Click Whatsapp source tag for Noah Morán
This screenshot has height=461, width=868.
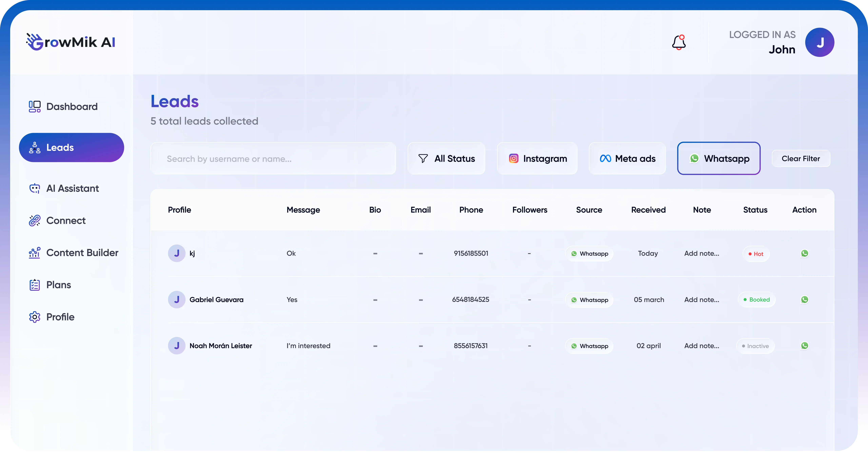pos(589,346)
